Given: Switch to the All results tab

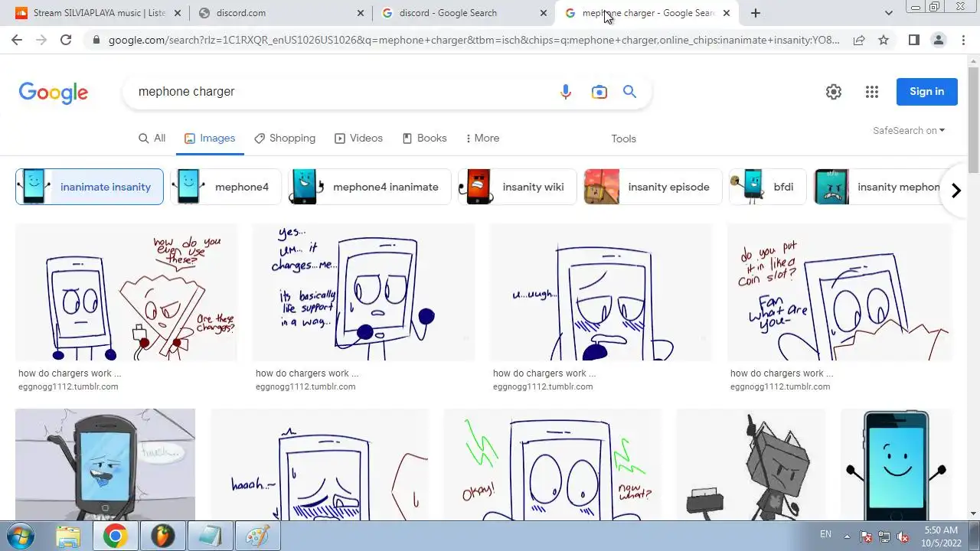Looking at the screenshot, I should [x=152, y=139].
